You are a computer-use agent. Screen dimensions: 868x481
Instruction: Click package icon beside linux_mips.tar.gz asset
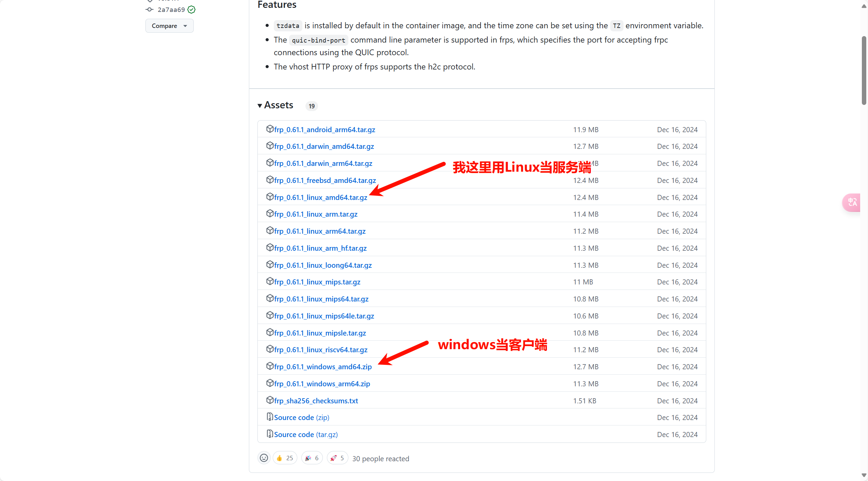[270, 281]
